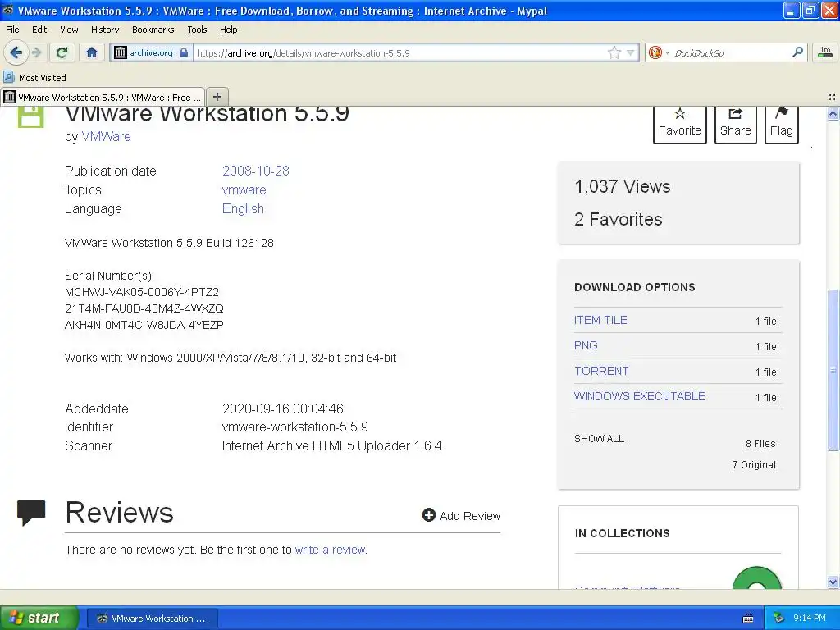
Task: Download the WINDOWS EXECUTABLE file
Action: click(639, 396)
